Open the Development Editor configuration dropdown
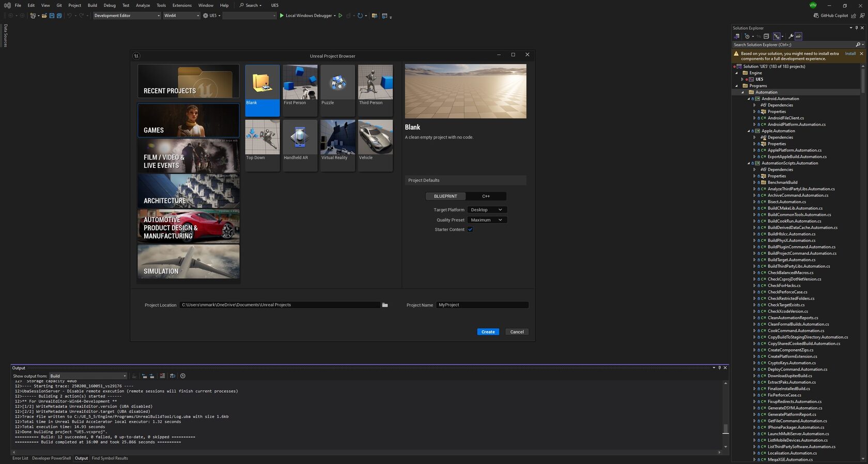The height and width of the screenshot is (464, 868). coord(127,16)
